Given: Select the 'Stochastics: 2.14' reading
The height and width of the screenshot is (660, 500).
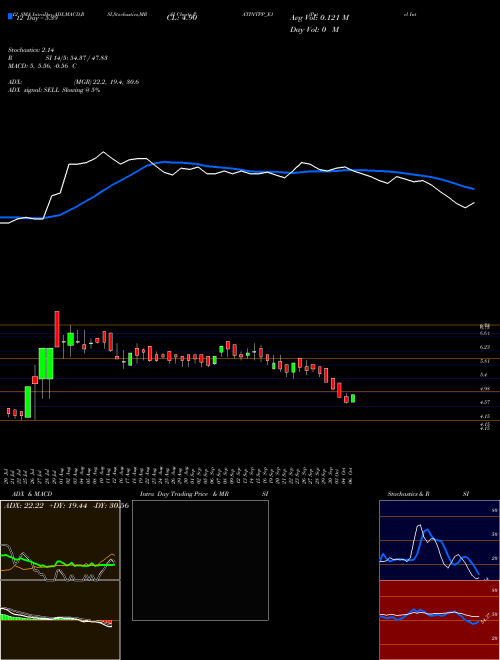Looking at the screenshot, I should (x=31, y=50).
